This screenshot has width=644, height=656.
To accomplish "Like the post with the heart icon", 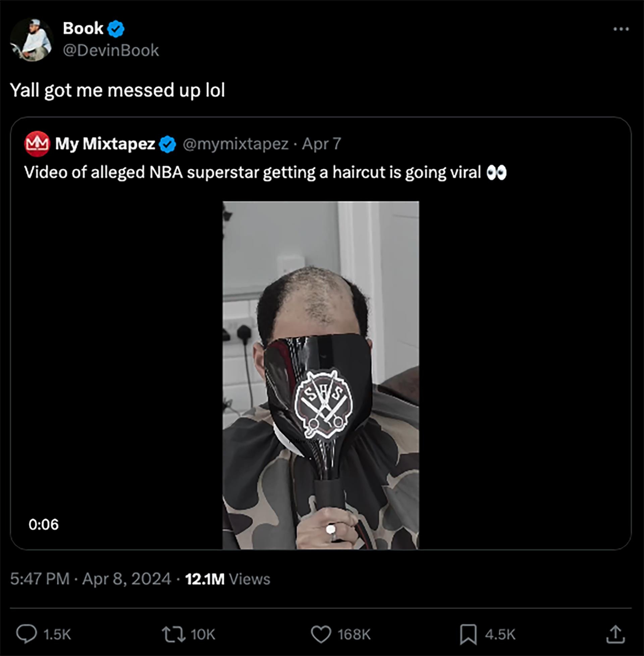I will tap(321, 634).
